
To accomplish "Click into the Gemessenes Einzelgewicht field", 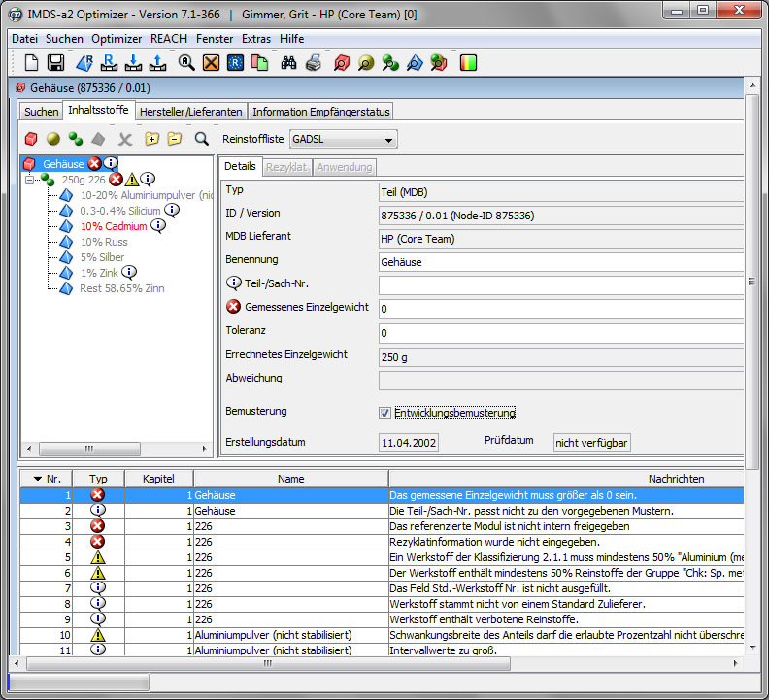I will point(561,309).
